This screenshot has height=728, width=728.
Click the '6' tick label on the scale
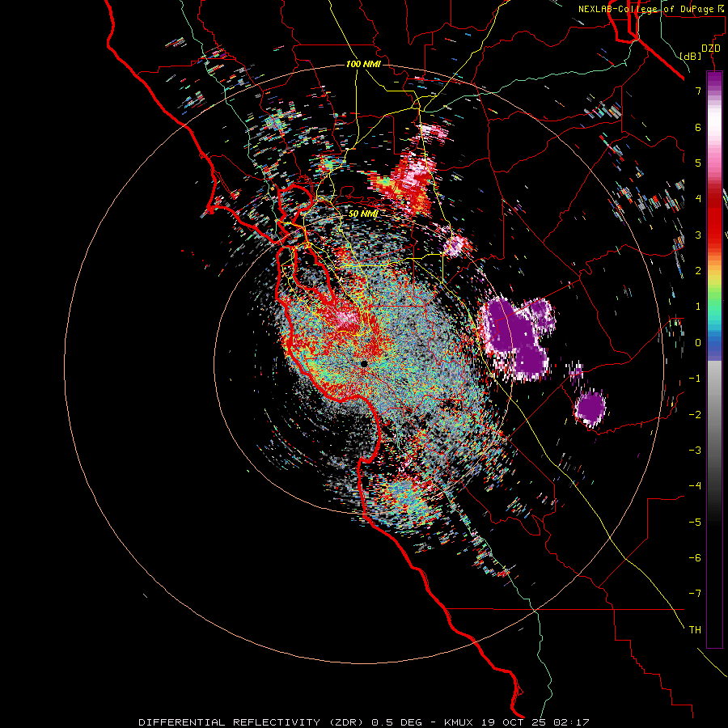pos(698,127)
